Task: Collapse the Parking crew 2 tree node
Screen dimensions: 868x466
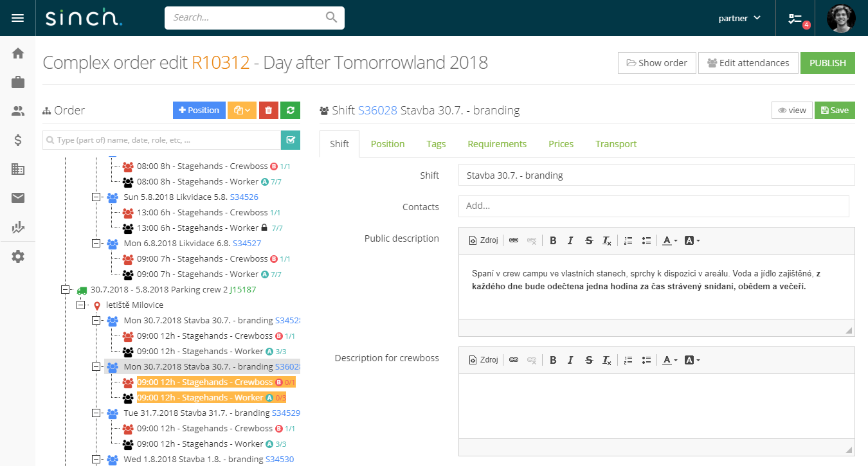Action: tap(65, 289)
